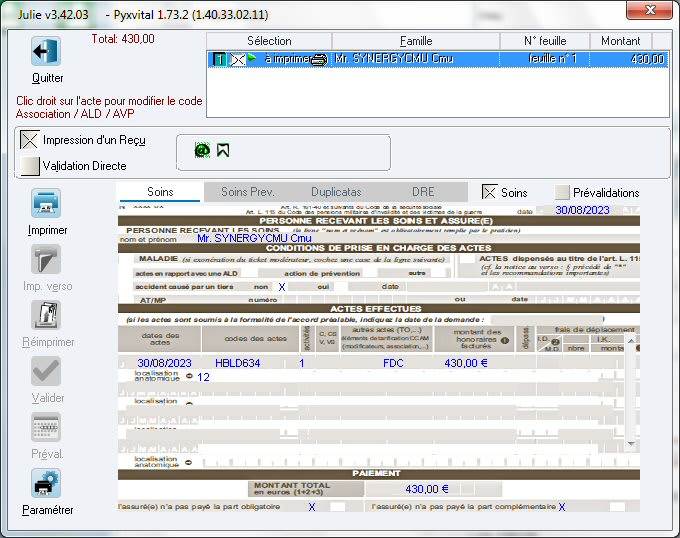Uncheck the Soins checkbox on the right

(490, 192)
